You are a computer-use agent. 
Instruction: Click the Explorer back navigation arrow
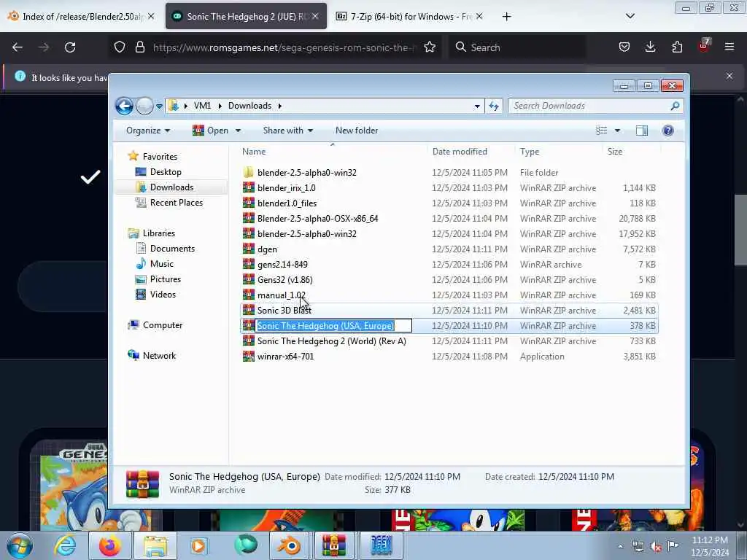tap(124, 106)
